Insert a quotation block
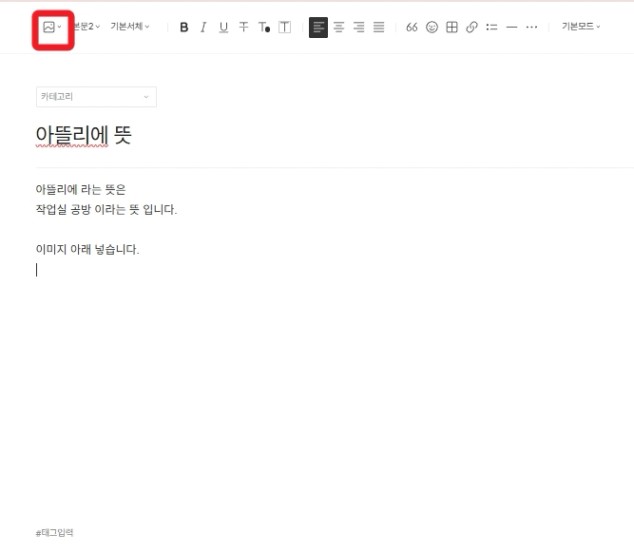 click(x=412, y=27)
